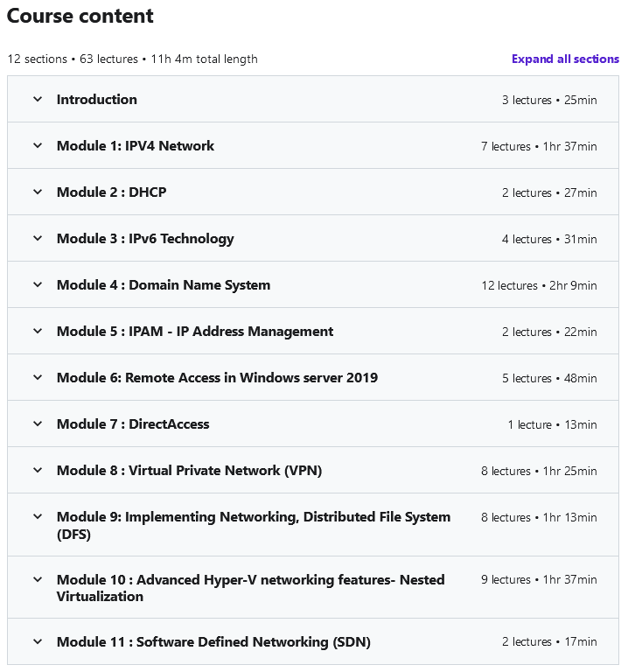
Task: Toggle chevron for Module 8 : VPN section
Action: pyautogui.click(x=38, y=470)
